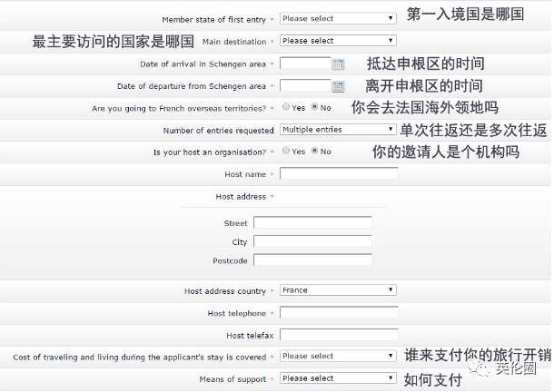This screenshot has width=554, height=392.
Task: Expand cost of traveling covered dropdown
Action: pos(338,357)
